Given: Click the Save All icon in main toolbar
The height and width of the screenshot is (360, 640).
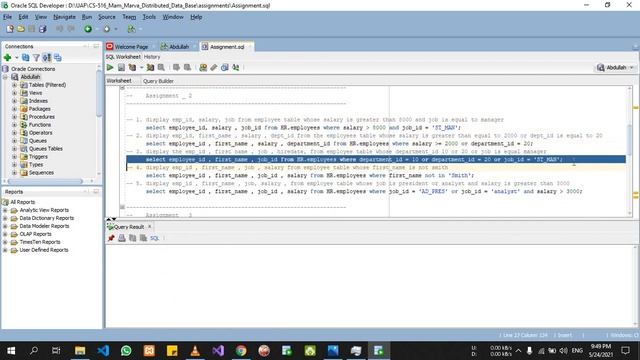Looking at the screenshot, I should coord(43,29).
